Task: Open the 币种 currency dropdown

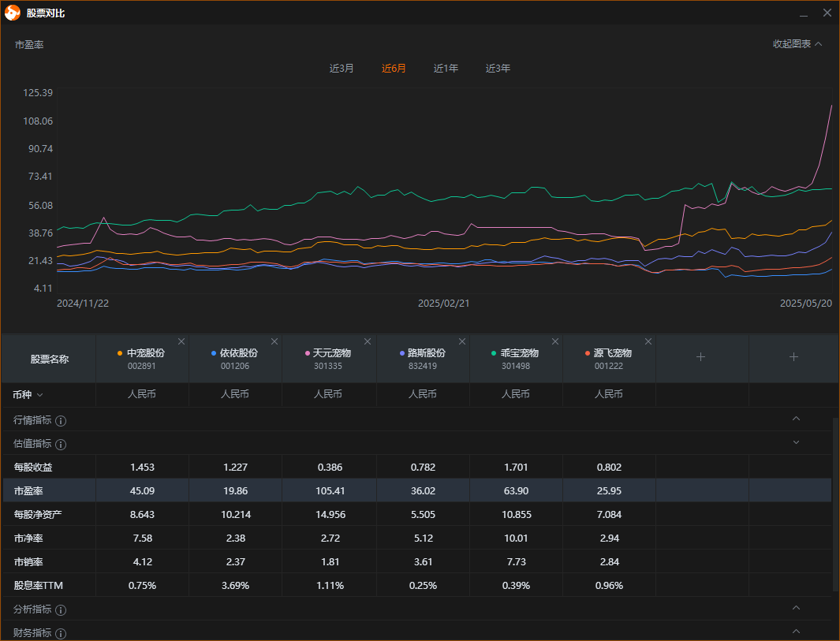Action: tap(28, 394)
